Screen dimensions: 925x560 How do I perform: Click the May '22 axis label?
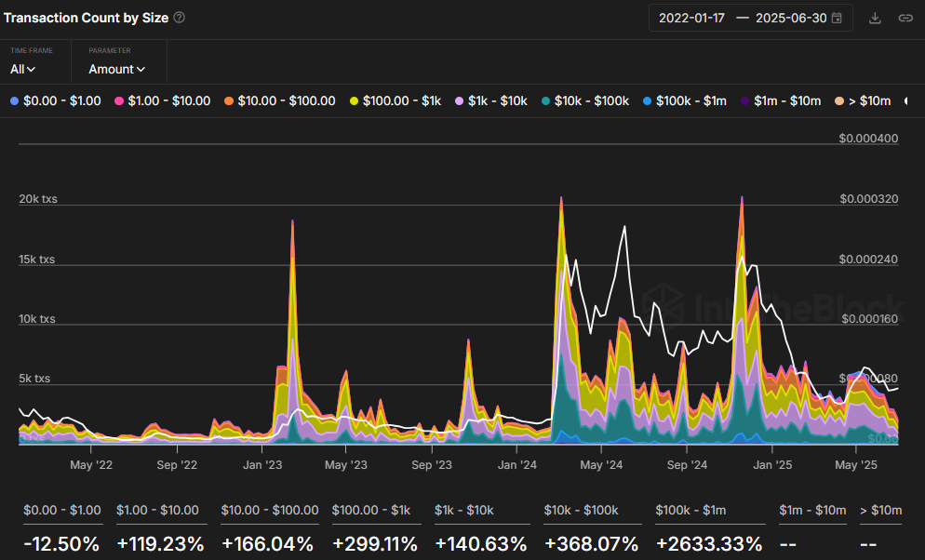(91, 465)
